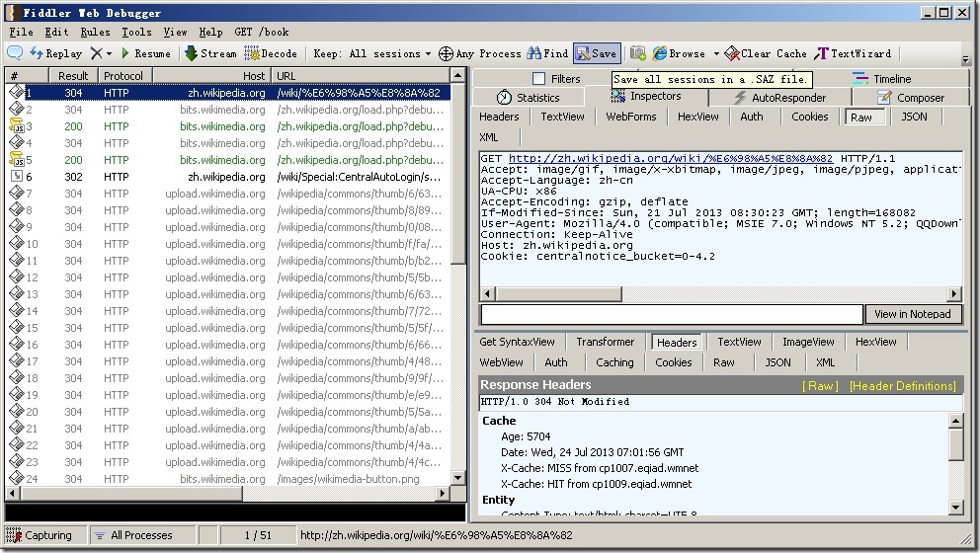
Task: Select the request Cookies tab
Action: (x=809, y=117)
